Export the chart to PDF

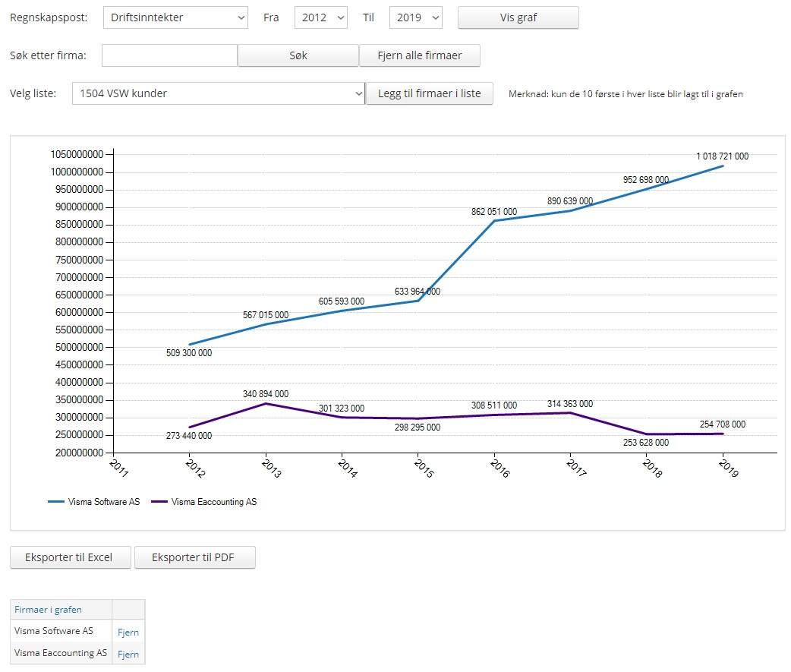[194, 557]
